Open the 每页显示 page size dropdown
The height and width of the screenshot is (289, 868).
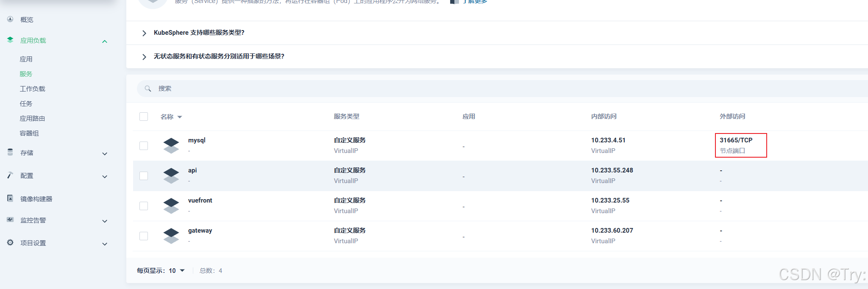[x=177, y=271]
